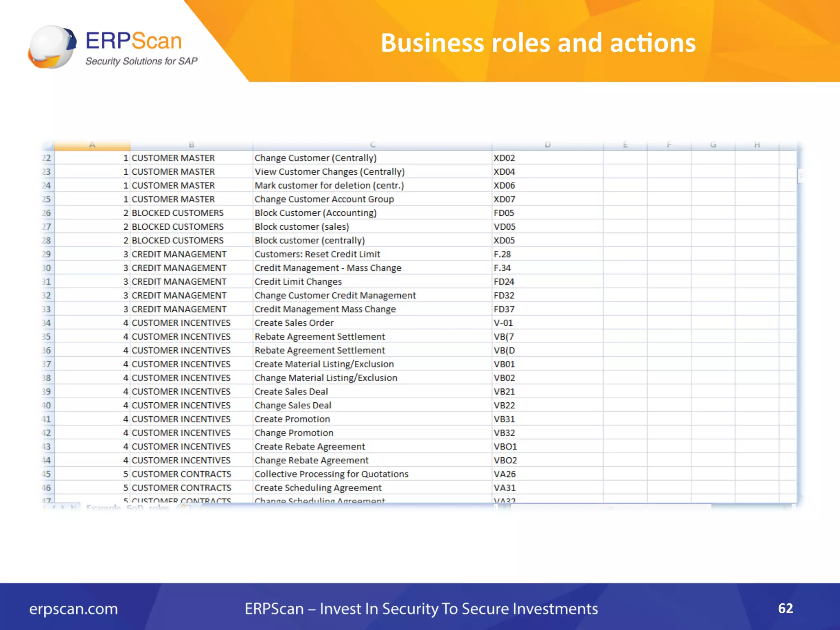Click CUSTOMER CONTRACTS cell in row 45
The image size is (840, 630).
tap(191, 474)
